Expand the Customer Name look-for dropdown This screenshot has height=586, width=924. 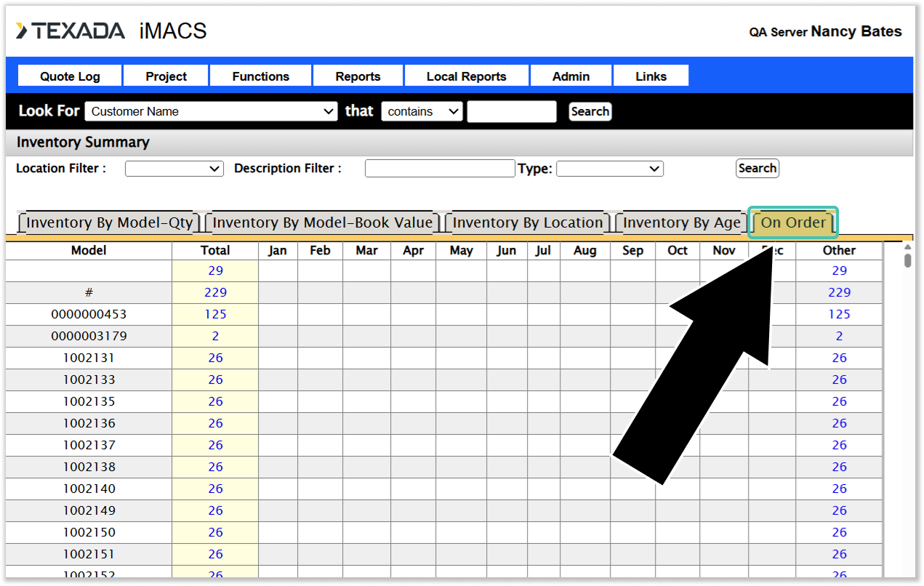coord(211,111)
